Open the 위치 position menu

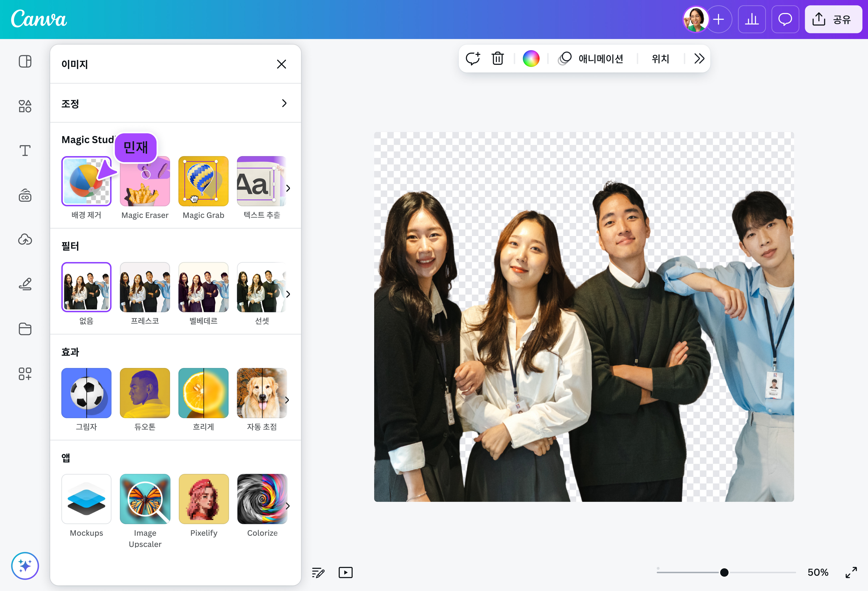(x=660, y=58)
